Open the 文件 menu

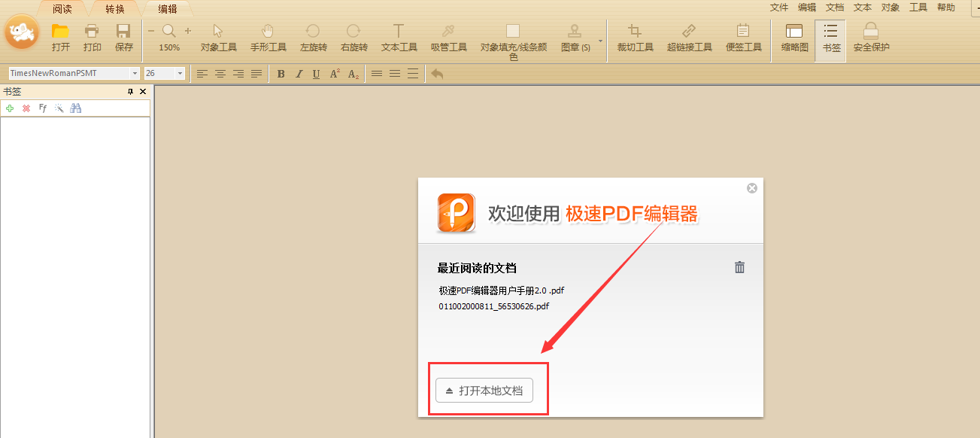tap(779, 8)
